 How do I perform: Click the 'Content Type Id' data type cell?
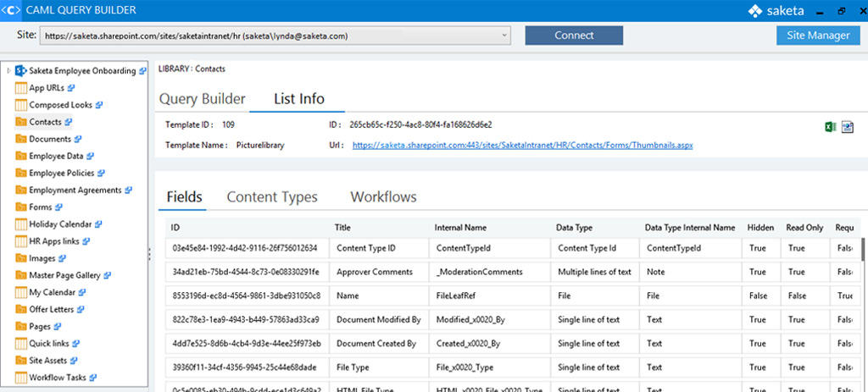595,248
